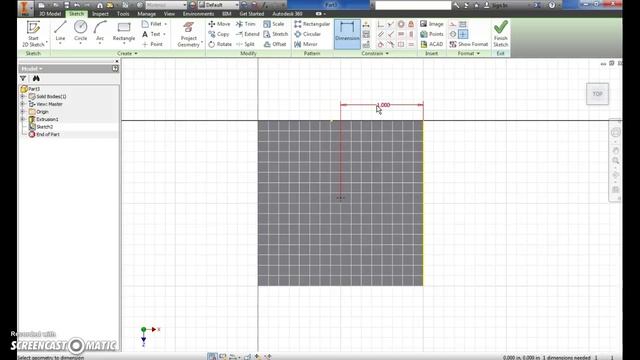Screen dimensions: 640x360
Task: Choose the Offset command
Action: pyautogui.click(x=275, y=44)
